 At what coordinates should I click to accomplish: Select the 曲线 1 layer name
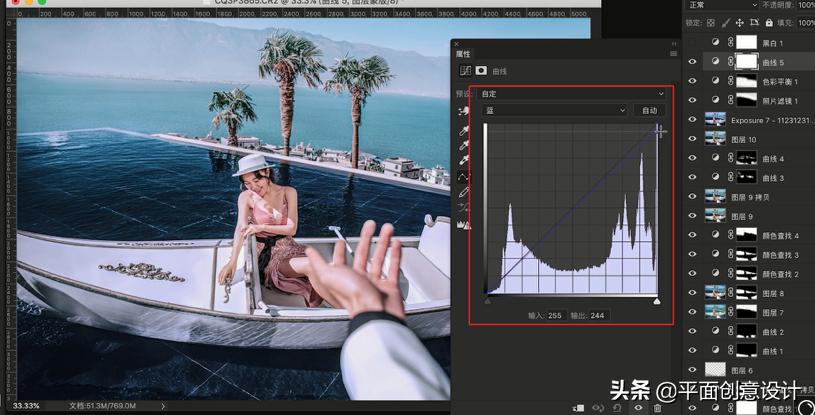[773, 351]
